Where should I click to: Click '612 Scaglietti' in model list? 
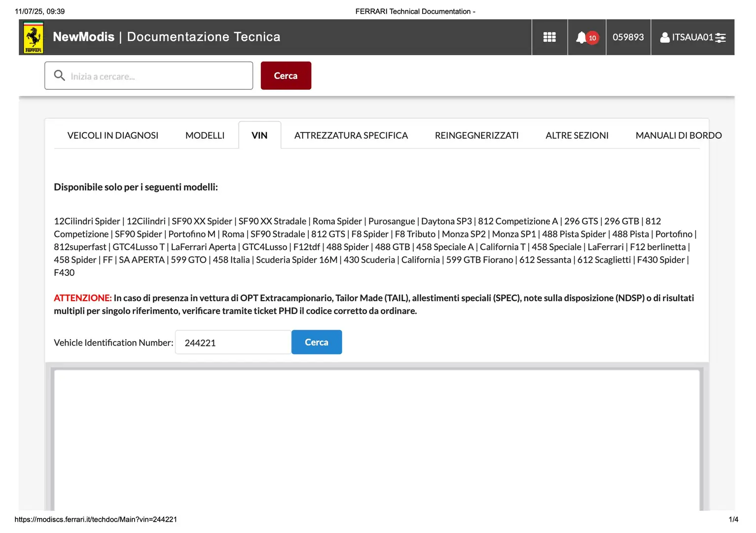604,260
